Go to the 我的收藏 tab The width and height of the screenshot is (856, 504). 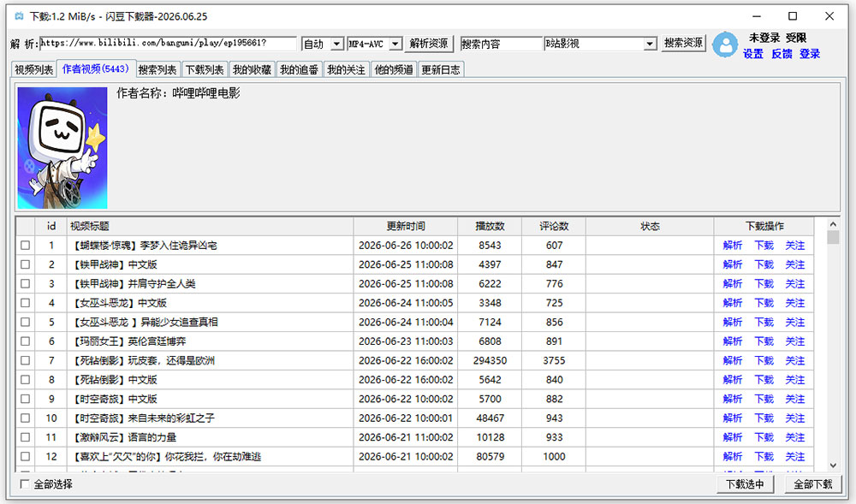252,70
